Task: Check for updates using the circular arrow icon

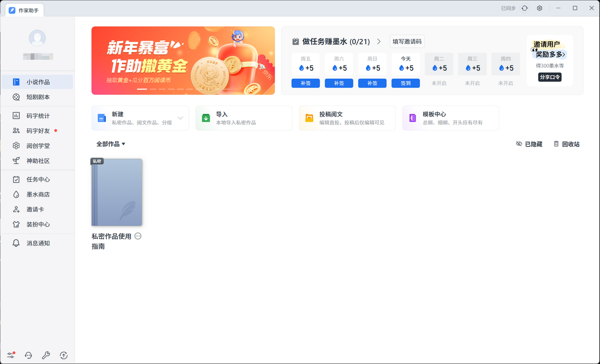Action: [63, 355]
